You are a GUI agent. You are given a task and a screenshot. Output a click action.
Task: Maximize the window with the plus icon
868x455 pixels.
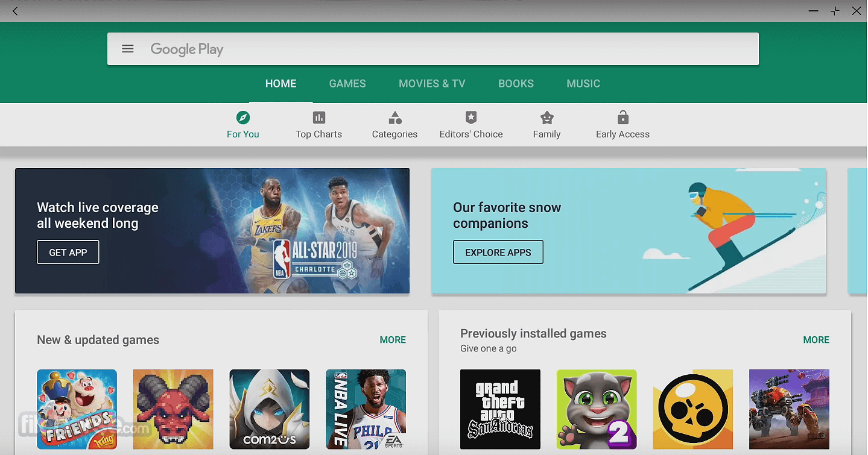pyautogui.click(x=835, y=11)
